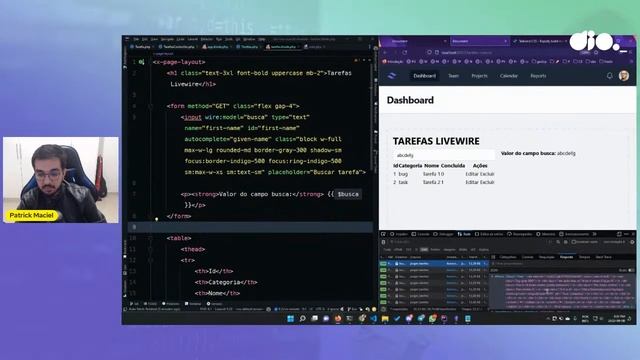The image size is (640, 360).
Task: Collapse tr fold on line 12
Action: click(x=150, y=260)
